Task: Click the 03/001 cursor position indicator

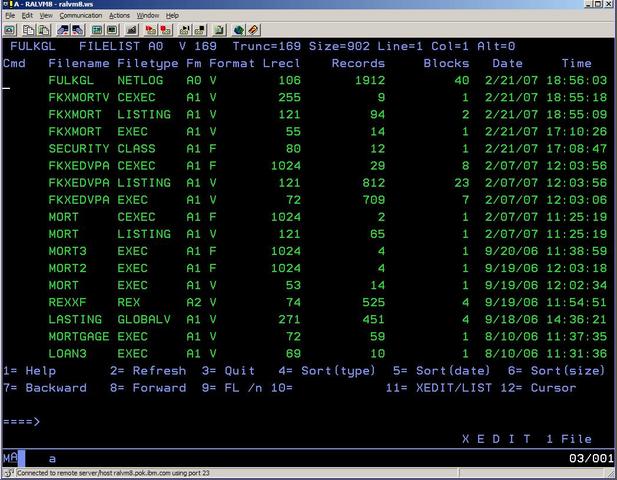Action: pos(591,458)
